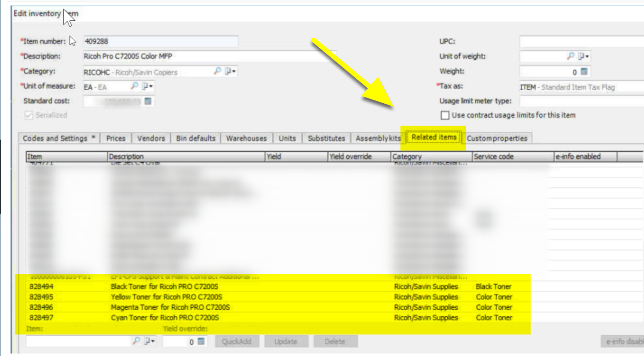This screenshot has height=356, width=644.
Task: Select the Related items tab
Action: pyautogui.click(x=434, y=138)
